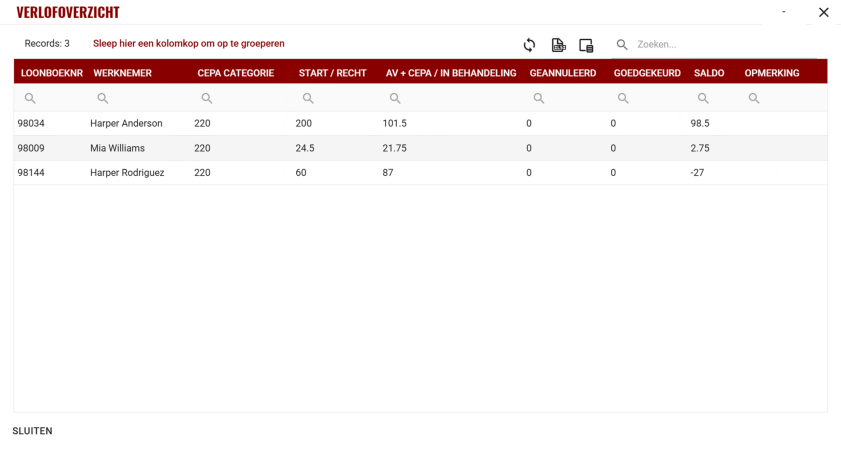Image resolution: width=841 pixels, height=450 pixels.
Task: Click the filter search icon under Goedgekeurd
Action: (x=623, y=98)
